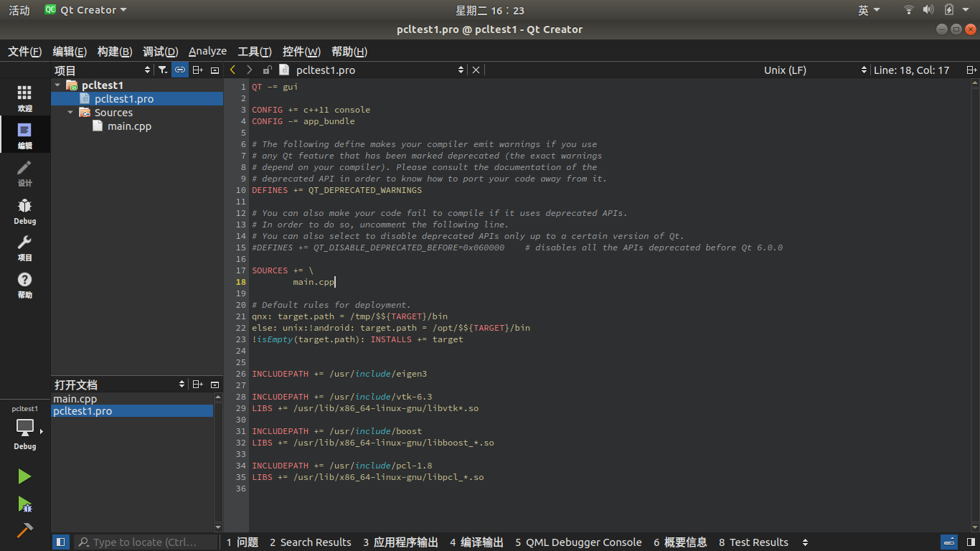Screen dimensions: 980x551
Task: Open Help mode (帮助) from the sidebar
Action: click(24, 280)
